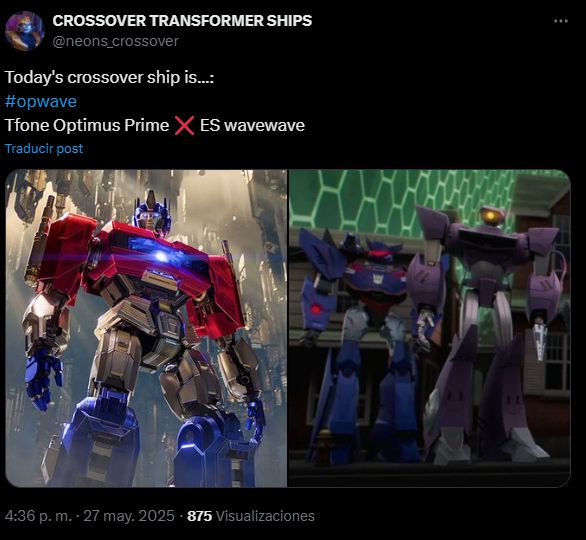Open CROSSOVER TRANSFORMER SHIPS profile name
The height and width of the screenshot is (540, 586).
click(x=182, y=21)
